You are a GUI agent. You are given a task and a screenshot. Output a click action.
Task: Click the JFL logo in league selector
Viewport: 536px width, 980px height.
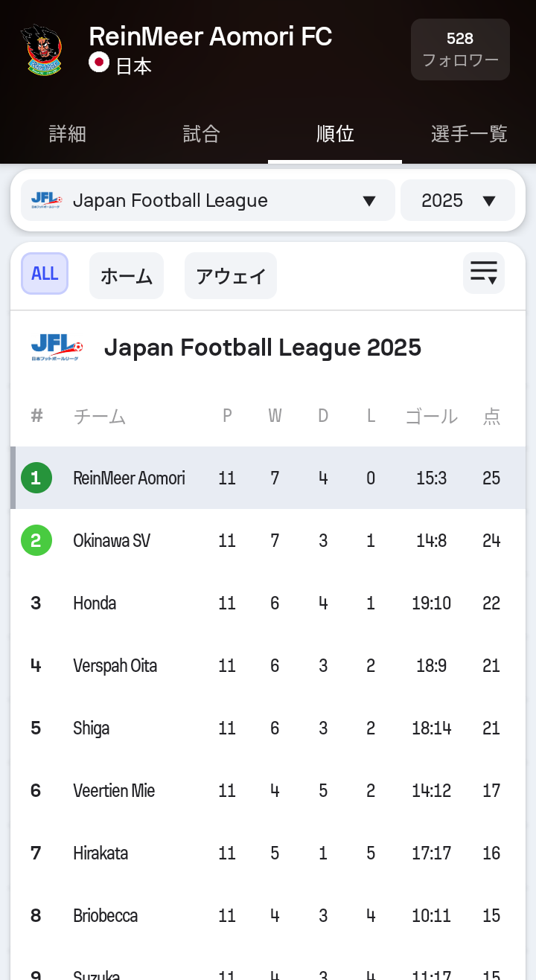[47, 200]
